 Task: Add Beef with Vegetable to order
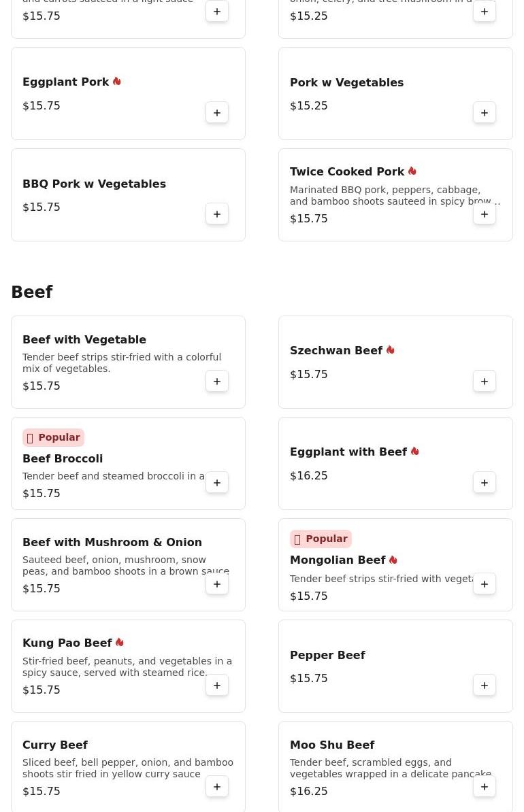point(217,382)
